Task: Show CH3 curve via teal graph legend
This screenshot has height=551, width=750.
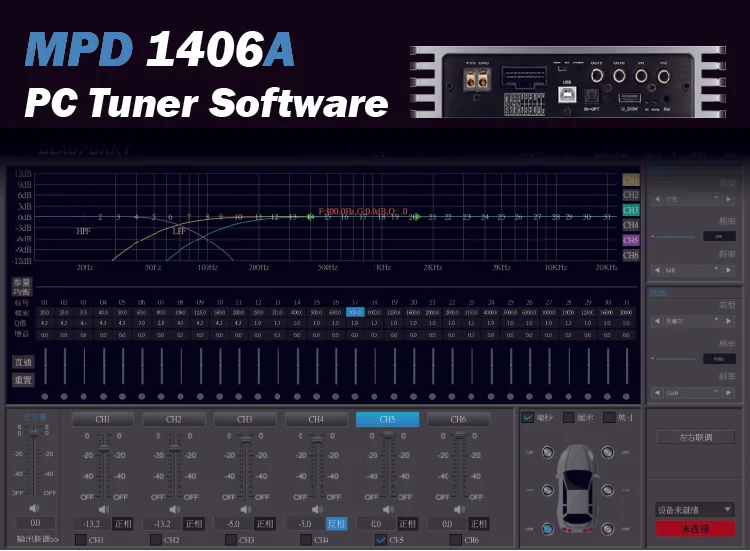Action: tap(630, 210)
